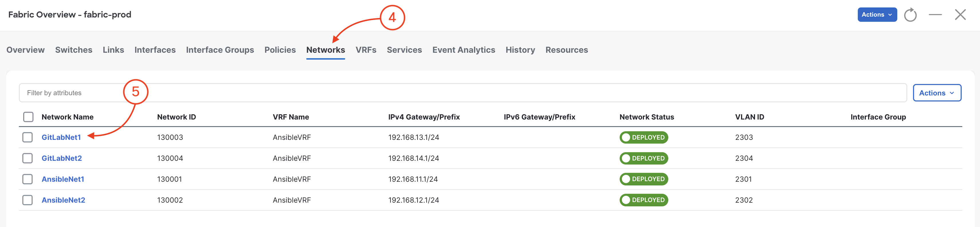Screen dimensions: 980x227
Task: Open the Links tab
Action: [x=113, y=50]
